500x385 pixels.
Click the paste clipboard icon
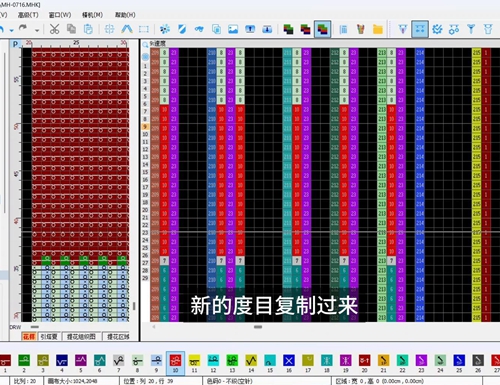[x=88, y=29]
